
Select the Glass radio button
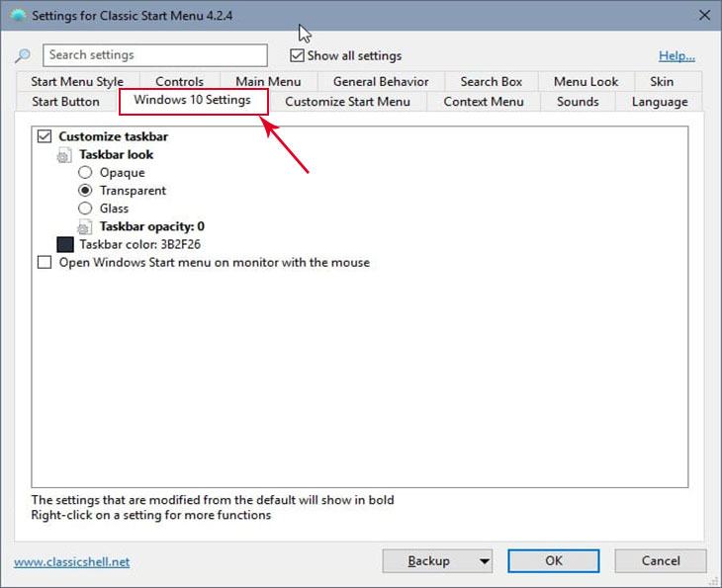85,209
